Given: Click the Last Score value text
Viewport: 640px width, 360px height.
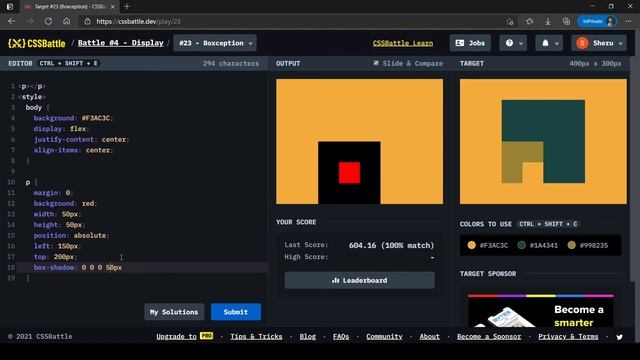Looking at the screenshot, I should click(x=391, y=245).
